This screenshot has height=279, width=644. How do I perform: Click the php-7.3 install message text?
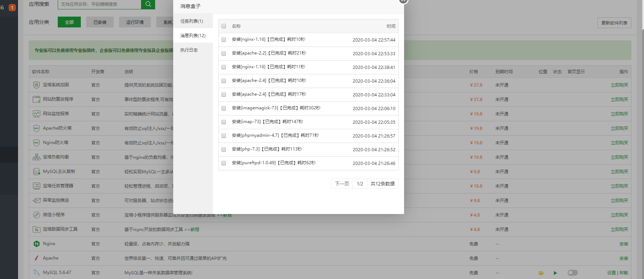pyautogui.click(x=267, y=149)
